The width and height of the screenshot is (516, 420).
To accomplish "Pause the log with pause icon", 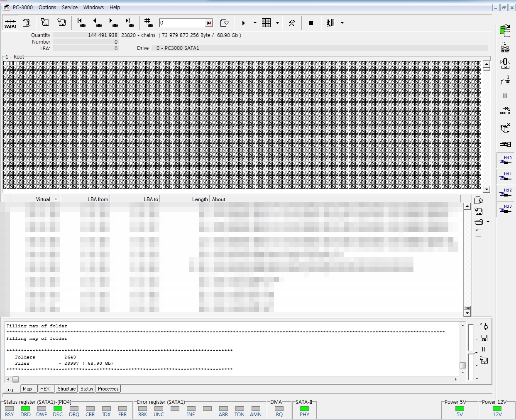I will (484, 349).
